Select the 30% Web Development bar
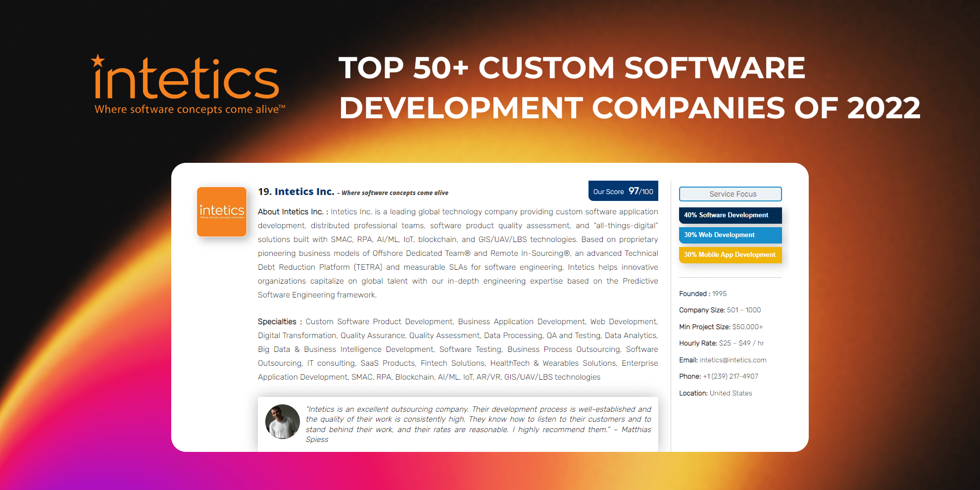 pos(730,235)
